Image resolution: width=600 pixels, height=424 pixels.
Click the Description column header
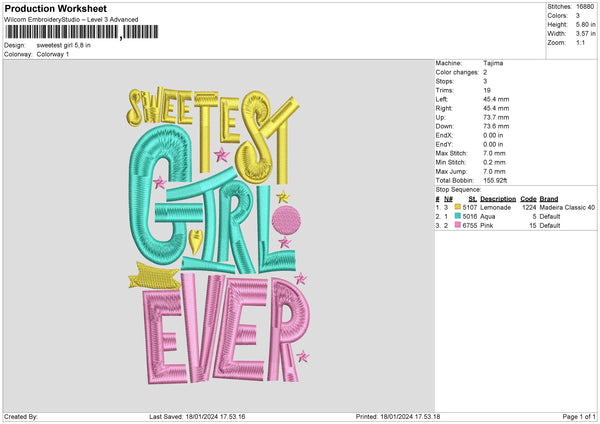(498, 198)
